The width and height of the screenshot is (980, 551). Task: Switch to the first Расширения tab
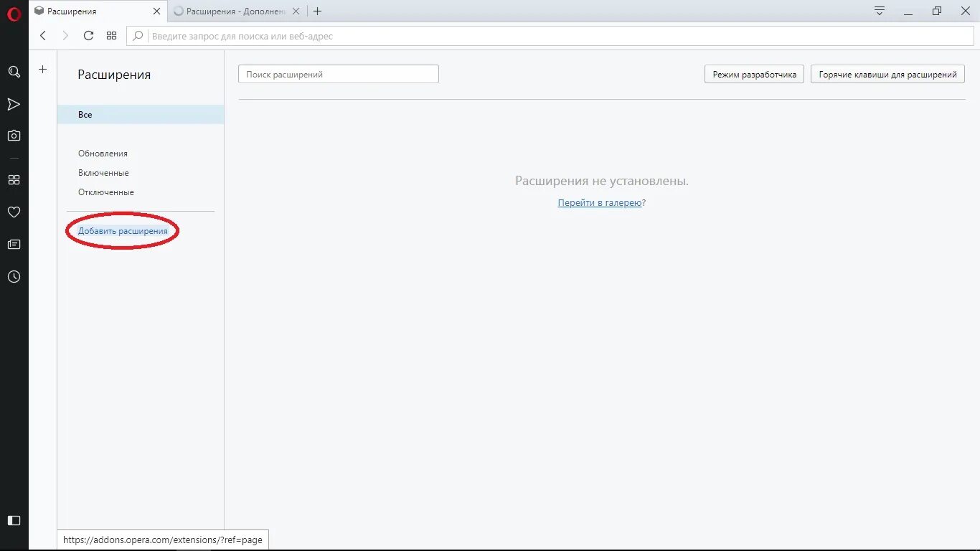click(98, 11)
